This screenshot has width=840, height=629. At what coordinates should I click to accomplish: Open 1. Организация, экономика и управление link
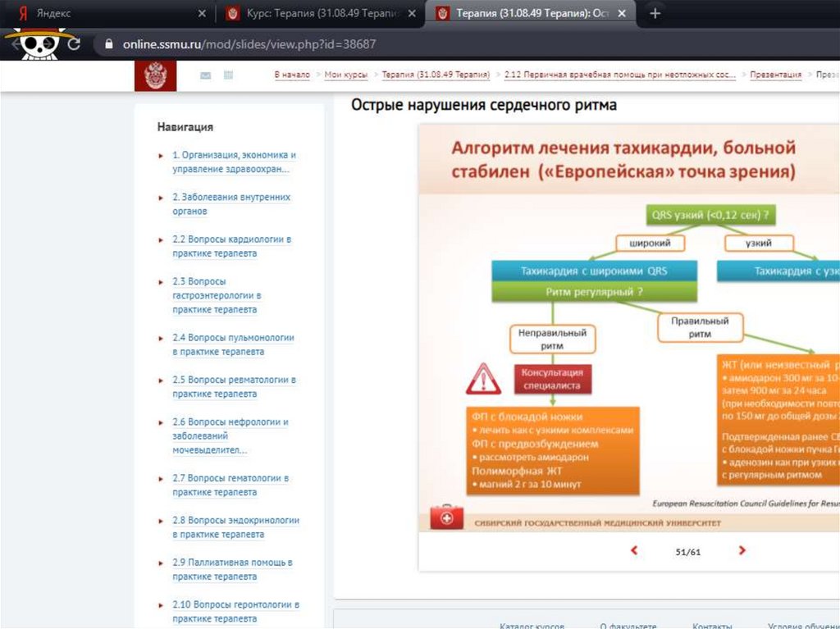234,162
